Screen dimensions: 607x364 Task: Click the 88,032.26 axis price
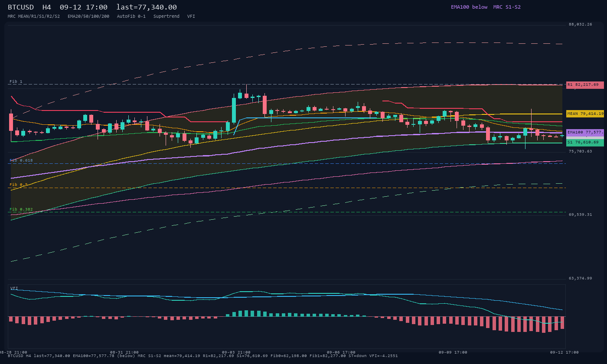click(581, 24)
